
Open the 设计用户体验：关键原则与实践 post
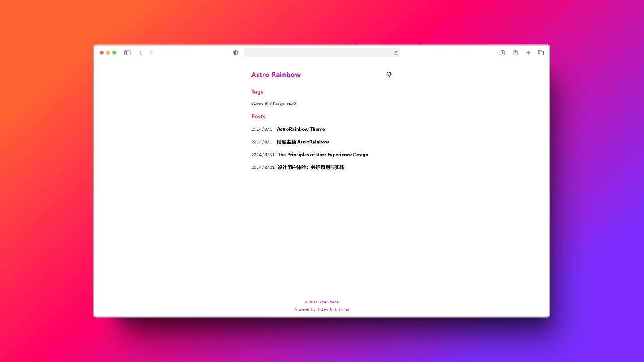click(311, 168)
